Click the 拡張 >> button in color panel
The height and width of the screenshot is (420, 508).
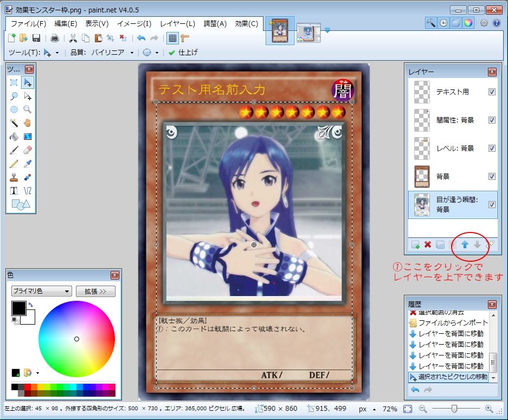click(x=95, y=292)
